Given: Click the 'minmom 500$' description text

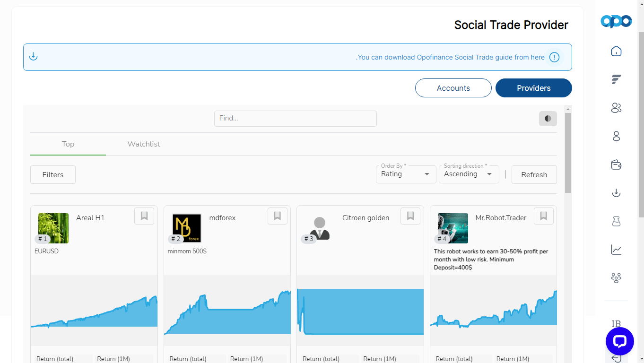Looking at the screenshot, I should (x=187, y=251).
